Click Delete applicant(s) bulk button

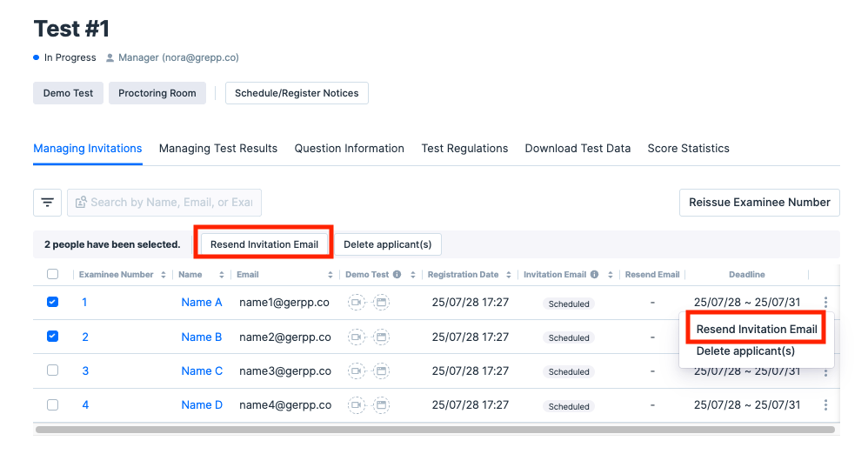[x=388, y=244]
